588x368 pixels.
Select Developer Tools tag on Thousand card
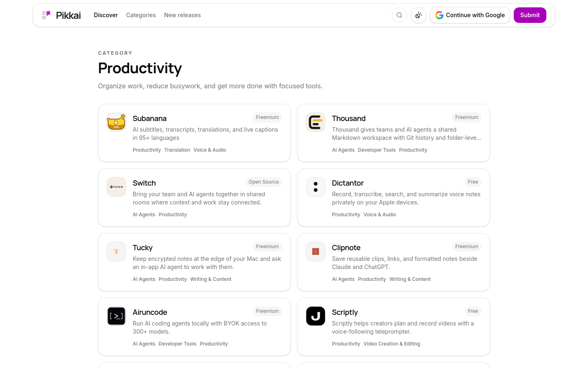click(376, 150)
